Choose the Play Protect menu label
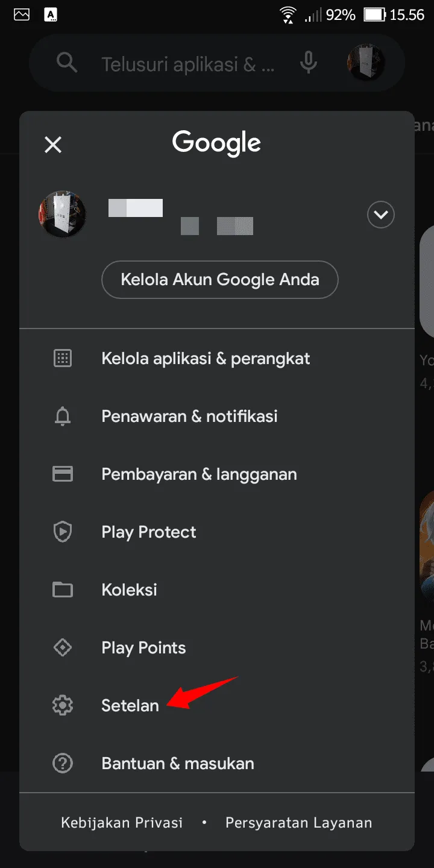This screenshot has width=434, height=868. tap(149, 532)
